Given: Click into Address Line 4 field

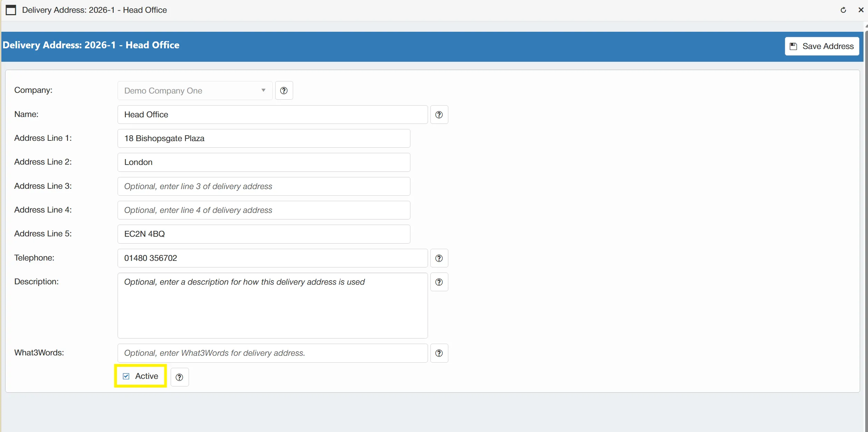Looking at the screenshot, I should pyautogui.click(x=264, y=210).
